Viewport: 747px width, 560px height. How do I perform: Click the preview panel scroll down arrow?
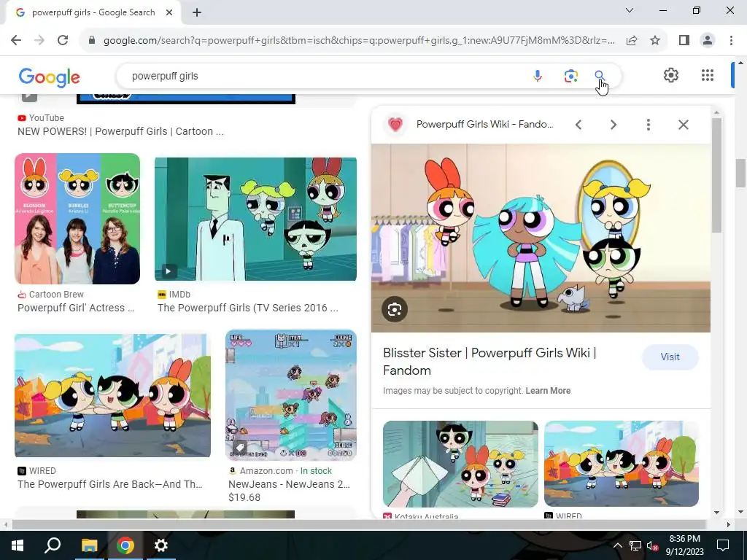point(716,513)
